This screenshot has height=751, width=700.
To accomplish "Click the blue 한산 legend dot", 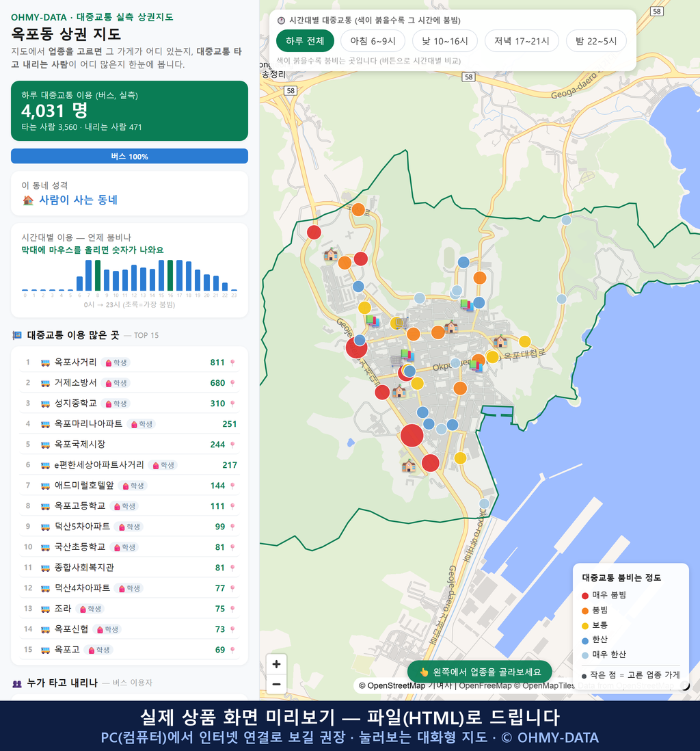I will (584, 641).
